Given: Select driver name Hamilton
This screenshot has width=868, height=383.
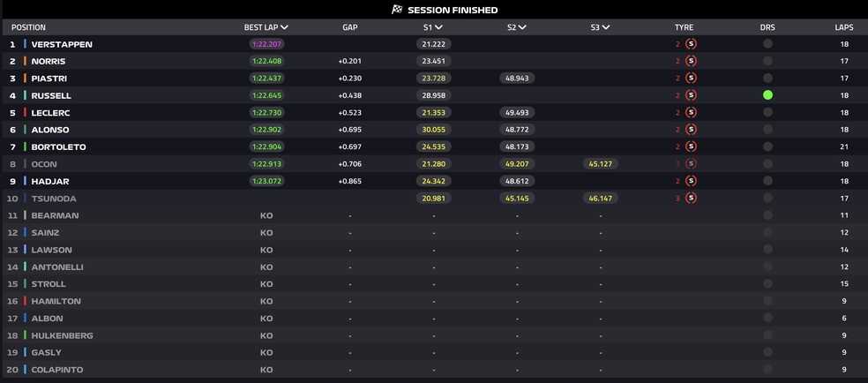Looking at the screenshot, I should pyautogui.click(x=56, y=302).
